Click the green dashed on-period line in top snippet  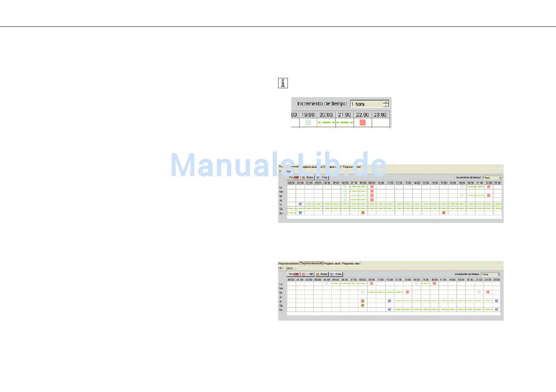[x=335, y=122]
